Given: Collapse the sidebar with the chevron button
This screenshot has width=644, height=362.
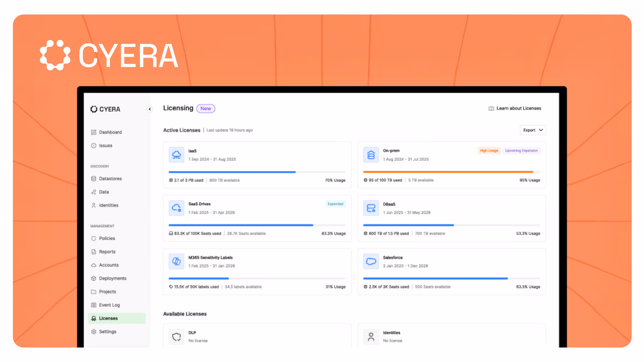Looking at the screenshot, I should tap(150, 109).
